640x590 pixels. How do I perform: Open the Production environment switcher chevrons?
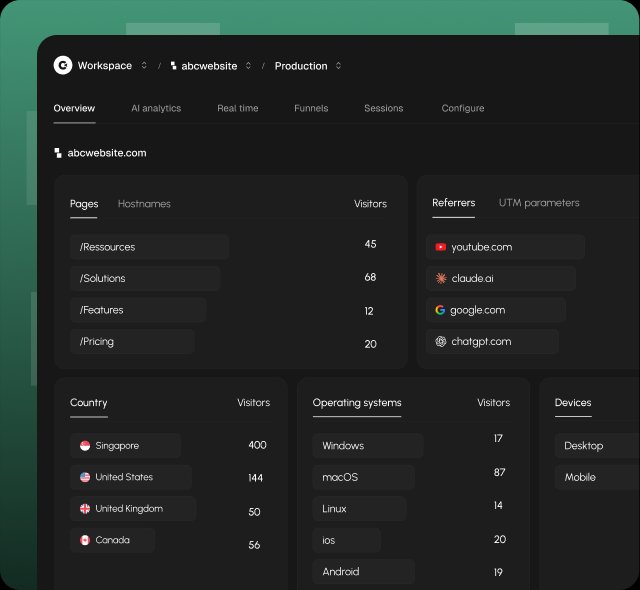(338, 66)
